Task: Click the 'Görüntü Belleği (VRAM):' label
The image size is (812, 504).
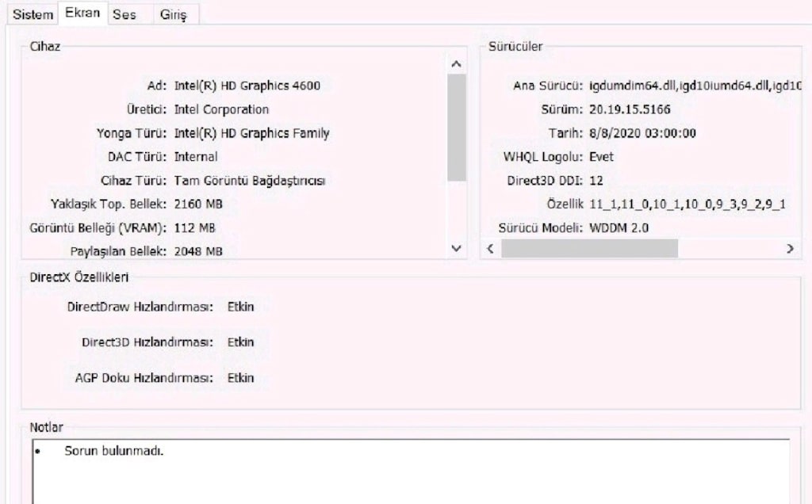Action: point(98,227)
